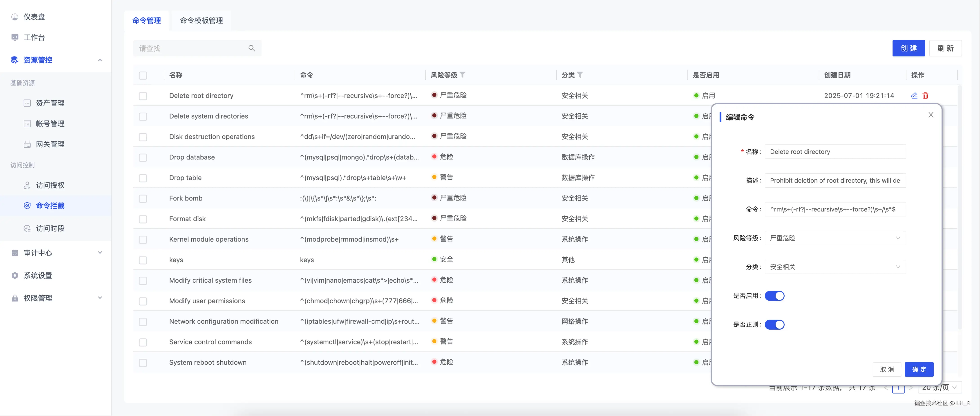Toggle the 是否启用 switch off
The height and width of the screenshot is (416, 980).
click(x=774, y=296)
